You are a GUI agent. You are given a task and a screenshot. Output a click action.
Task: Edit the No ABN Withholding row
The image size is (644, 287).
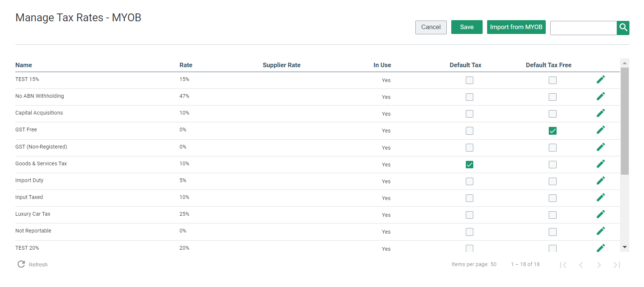(x=601, y=96)
